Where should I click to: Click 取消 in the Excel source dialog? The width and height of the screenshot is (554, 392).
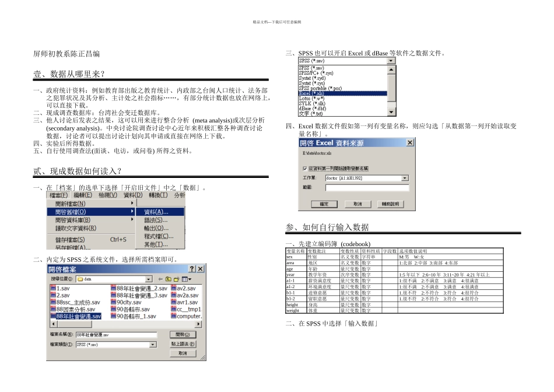tap(357, 204)
